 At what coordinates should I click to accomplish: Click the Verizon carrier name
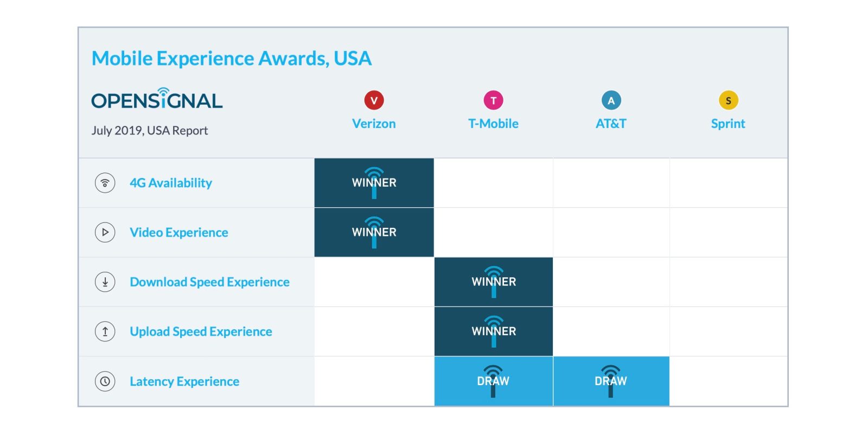tap(374, 124)
